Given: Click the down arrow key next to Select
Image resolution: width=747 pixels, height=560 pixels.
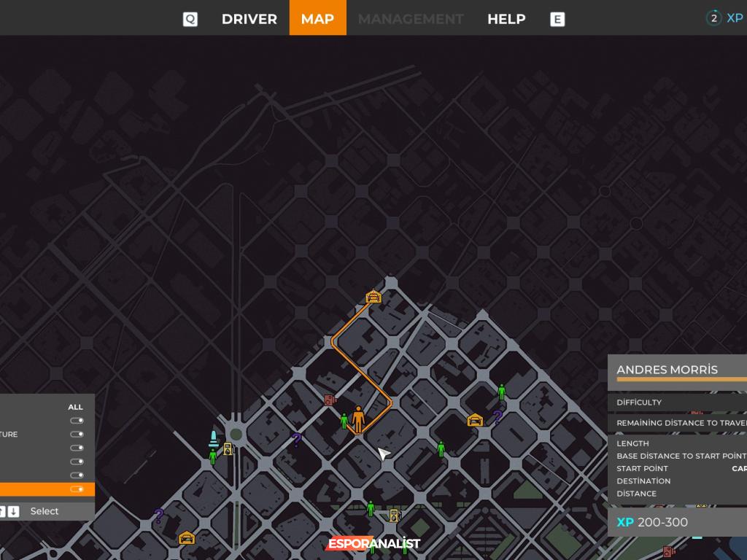Looking at the screenshot, I should point(14,511).
